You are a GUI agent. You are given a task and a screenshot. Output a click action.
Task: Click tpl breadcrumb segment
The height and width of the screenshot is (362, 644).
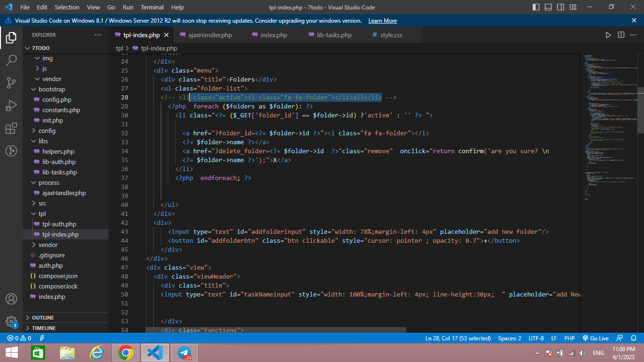(119, 48)
